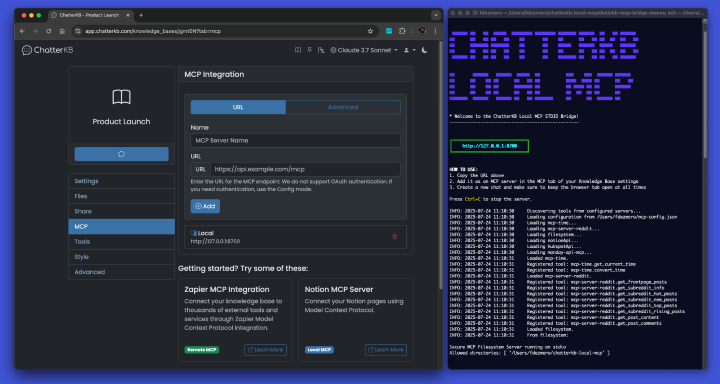
Task: Select the MCP sidebar item
Action: tap(121, 226)
